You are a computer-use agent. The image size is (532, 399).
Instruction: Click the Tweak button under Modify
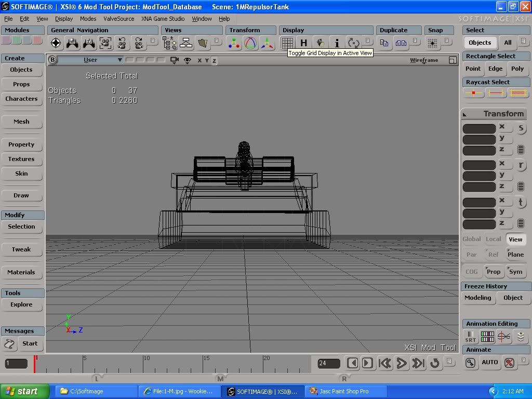[21, 249]
